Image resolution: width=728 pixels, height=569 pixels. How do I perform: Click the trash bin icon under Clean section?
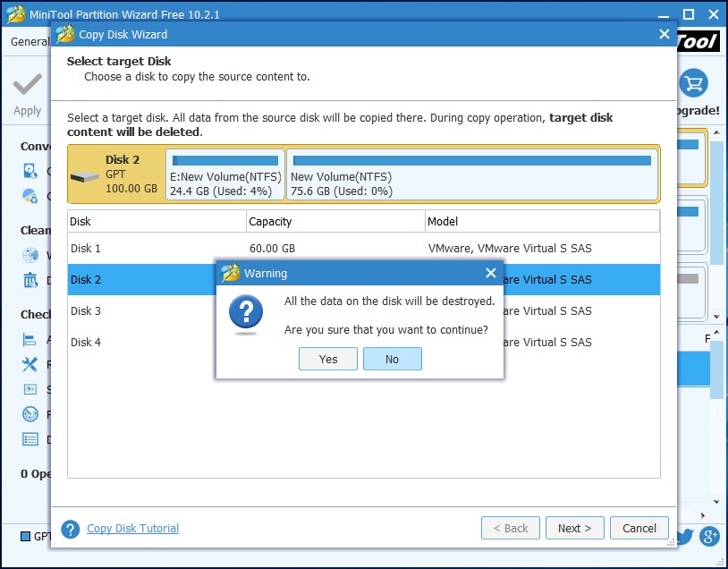[30, 281]
